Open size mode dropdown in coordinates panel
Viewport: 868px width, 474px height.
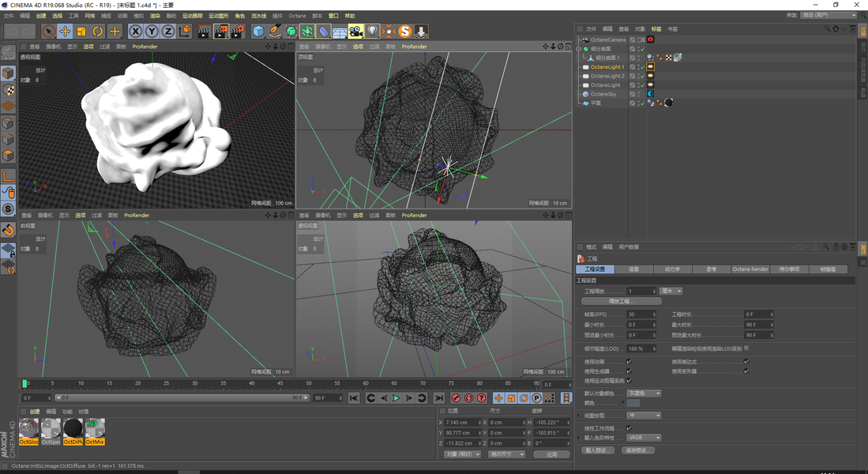pyautogui.click(x=506, y=454)
